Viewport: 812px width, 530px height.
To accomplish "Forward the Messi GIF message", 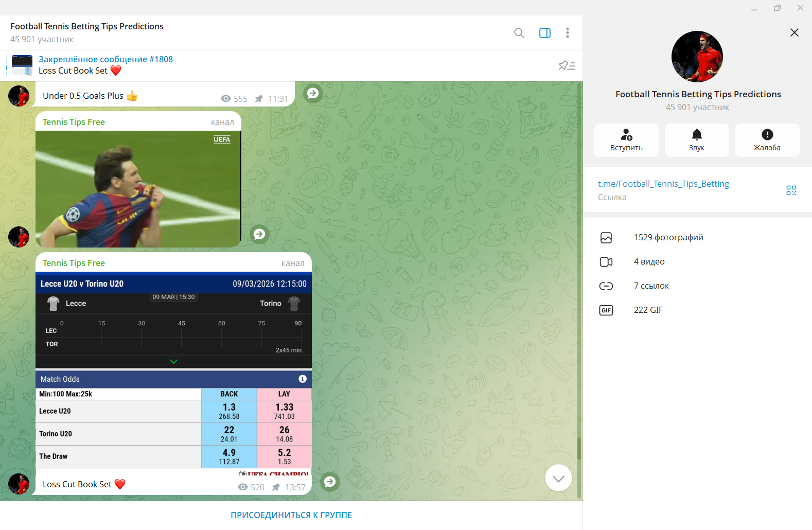I will [x=259, y=234].
